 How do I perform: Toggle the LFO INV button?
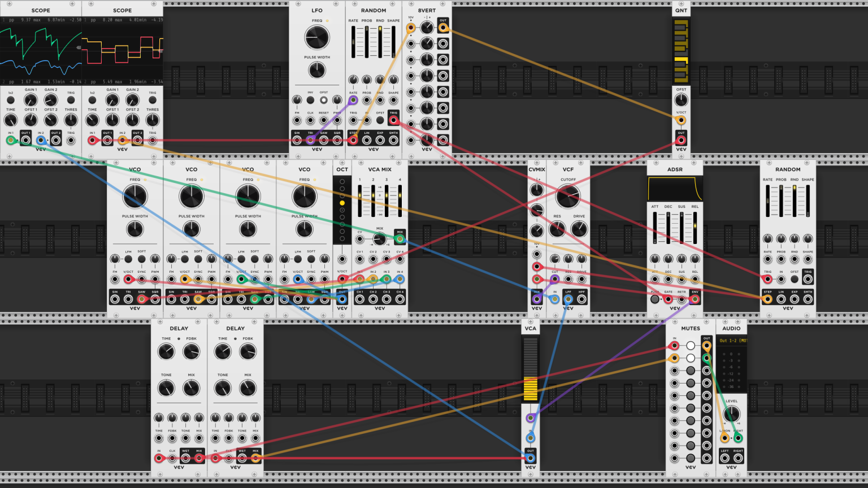tap(310, 100)
